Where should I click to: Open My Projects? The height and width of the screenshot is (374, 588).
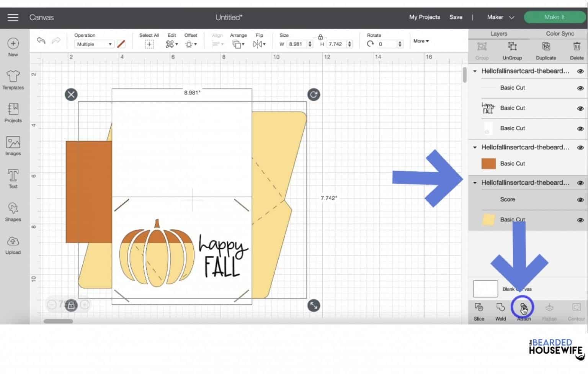(424, 17)
